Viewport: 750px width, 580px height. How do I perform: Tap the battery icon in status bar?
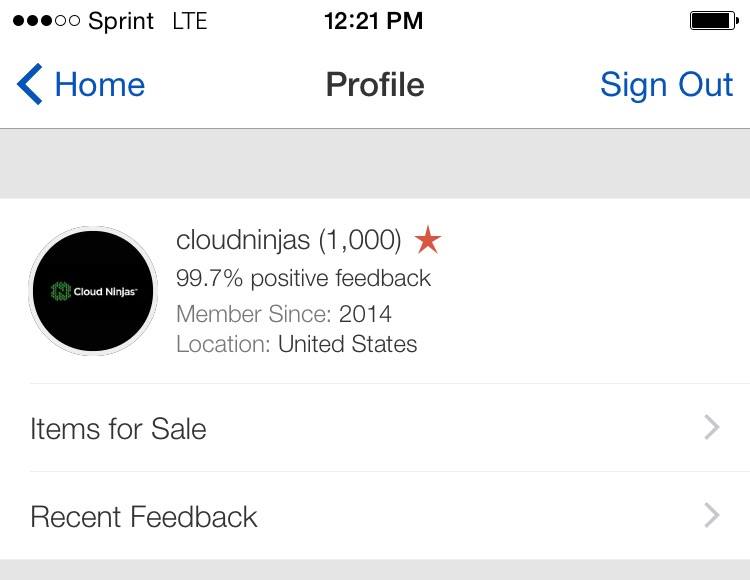(715, 21)
